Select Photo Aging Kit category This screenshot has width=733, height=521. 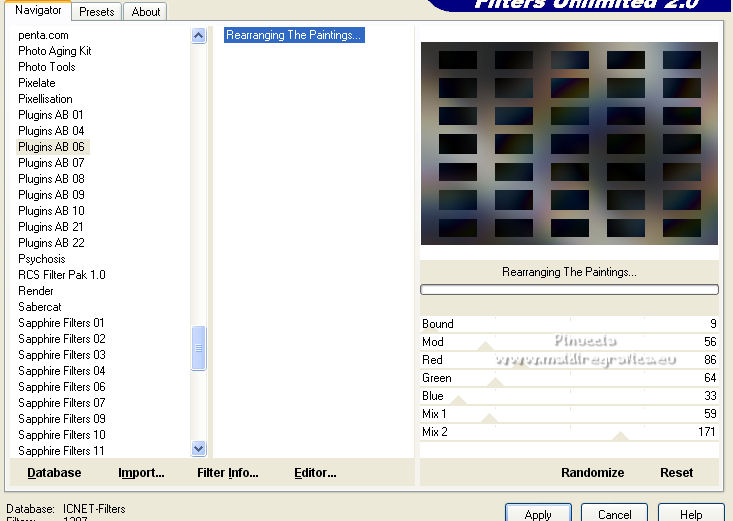tap(55, 51)
